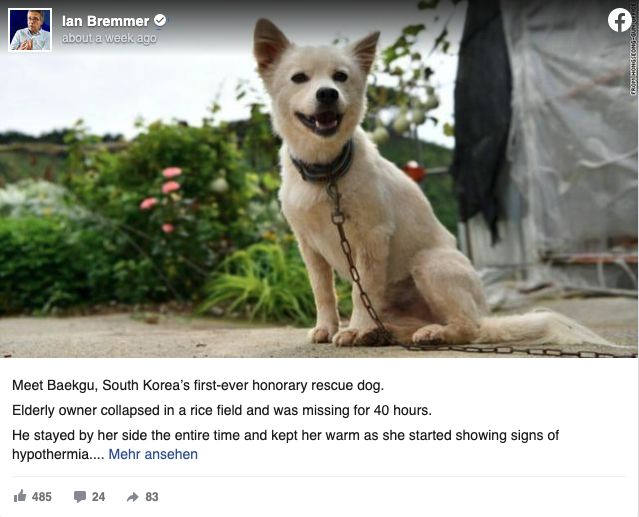Screen dimensions: 639x517
Task: Click the Ian Bremmer name link
Action: click(x=106, y=21)
